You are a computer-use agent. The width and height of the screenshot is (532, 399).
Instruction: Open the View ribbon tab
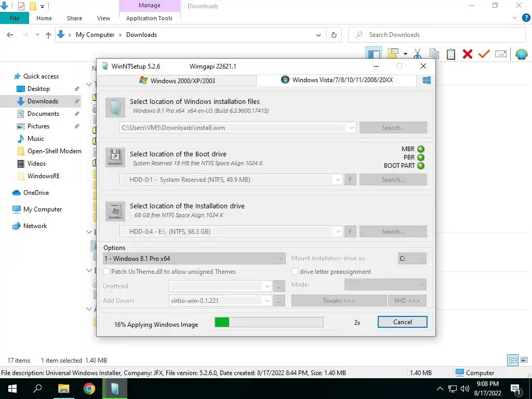click(103, 18)
